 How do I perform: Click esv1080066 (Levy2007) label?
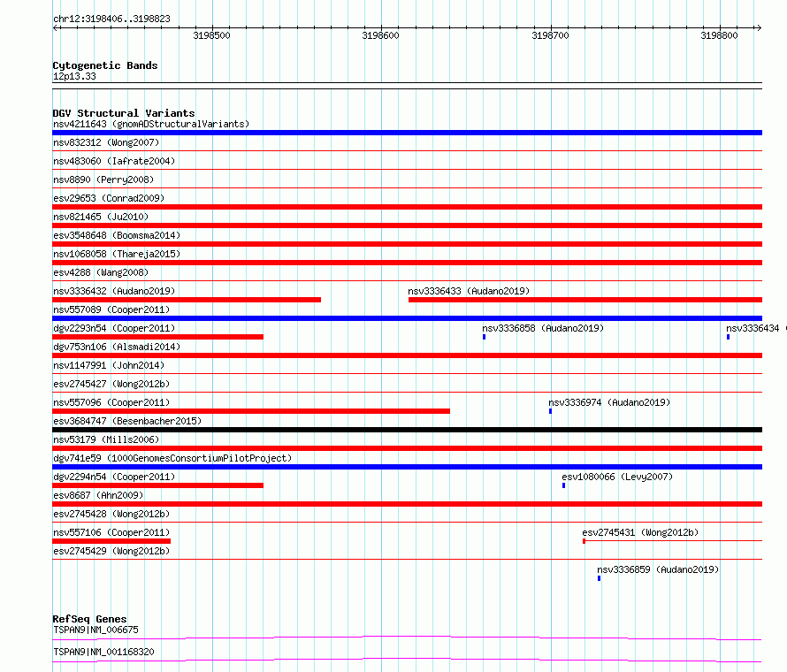[x=617, y=477]
